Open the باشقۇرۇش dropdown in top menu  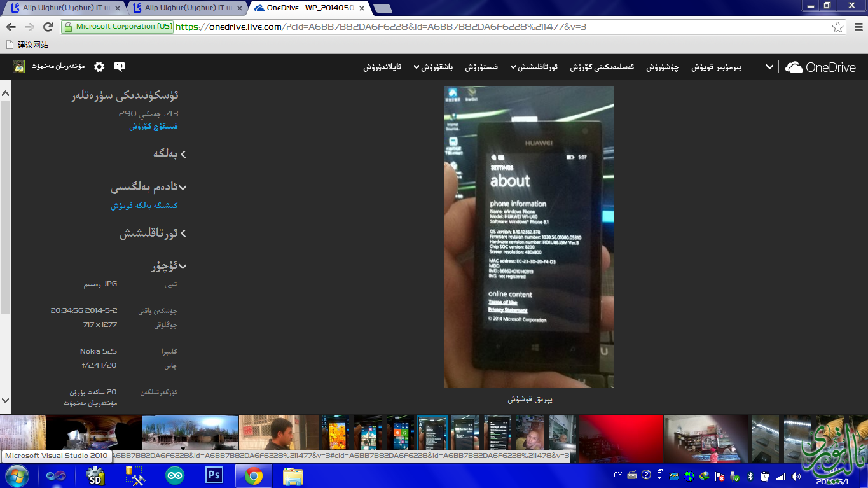[x=433, y=67]
